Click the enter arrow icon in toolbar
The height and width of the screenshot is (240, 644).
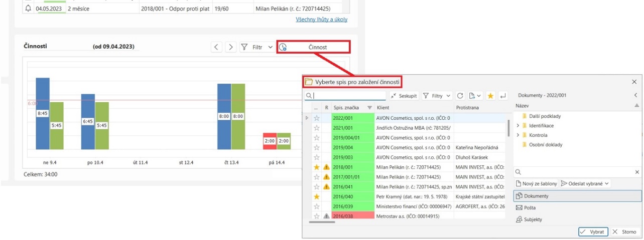[x=503, y=95]
